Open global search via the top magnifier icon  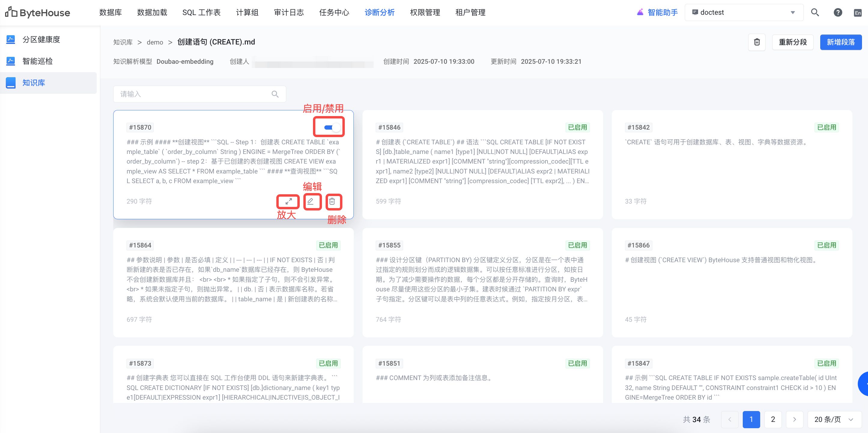click(815, 12)
